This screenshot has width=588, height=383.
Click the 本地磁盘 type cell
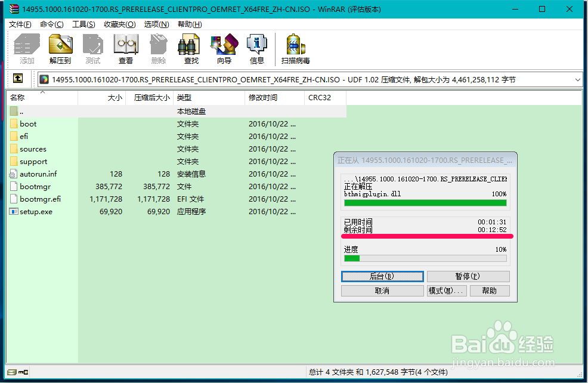191,112
